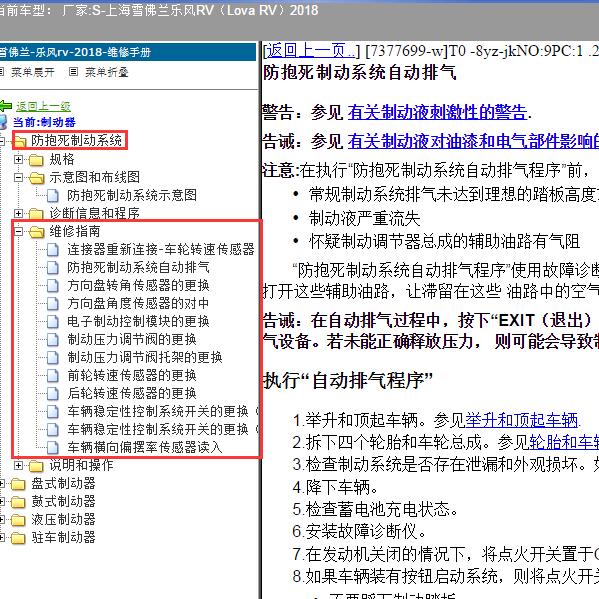Image resolution: width=599 pixels, height=599 pixels.
Task: Open 制动压力调节阀的更换 tree item
Action: [x=132, y=339]
